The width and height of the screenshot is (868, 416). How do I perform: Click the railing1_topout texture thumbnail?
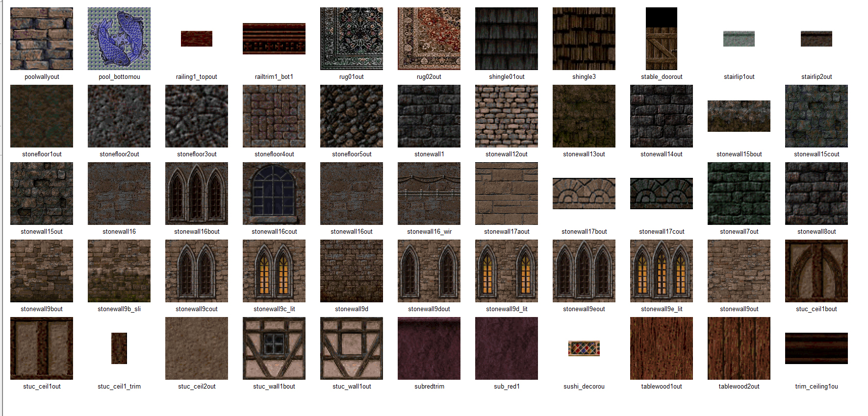coord(197,39)
